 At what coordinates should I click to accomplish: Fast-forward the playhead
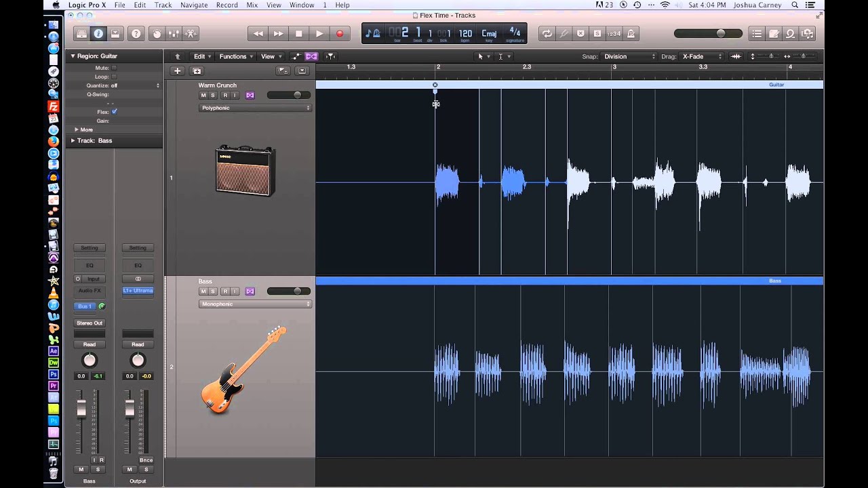[278, 33]
